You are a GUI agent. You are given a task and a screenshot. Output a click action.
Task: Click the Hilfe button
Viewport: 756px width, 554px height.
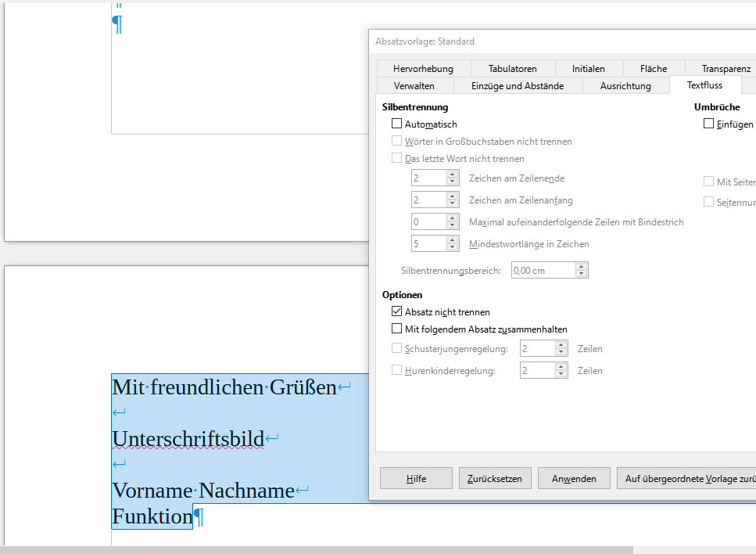[416, 479]
